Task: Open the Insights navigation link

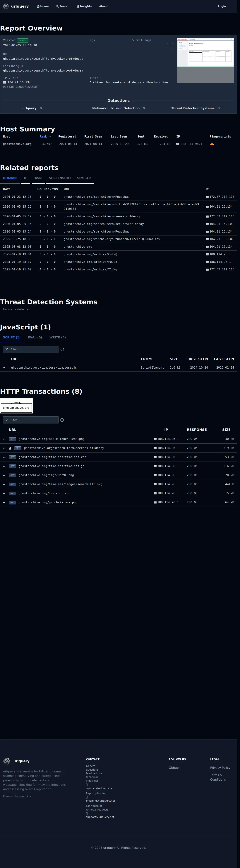Action: [84, 6]
